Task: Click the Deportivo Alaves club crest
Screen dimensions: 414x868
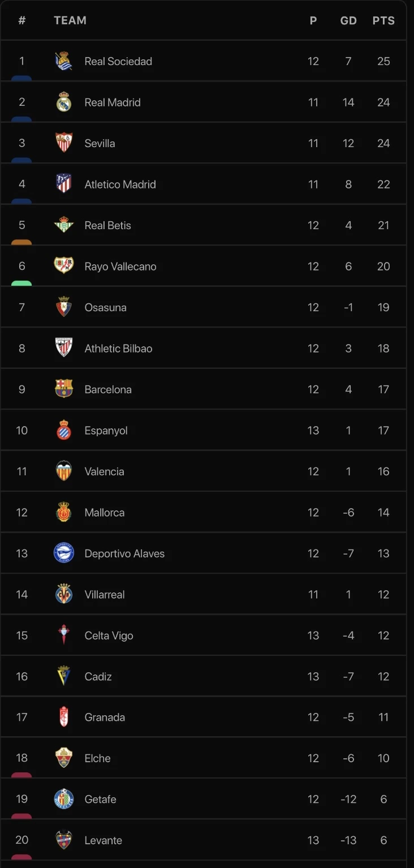Action: (x=63, y=553)
